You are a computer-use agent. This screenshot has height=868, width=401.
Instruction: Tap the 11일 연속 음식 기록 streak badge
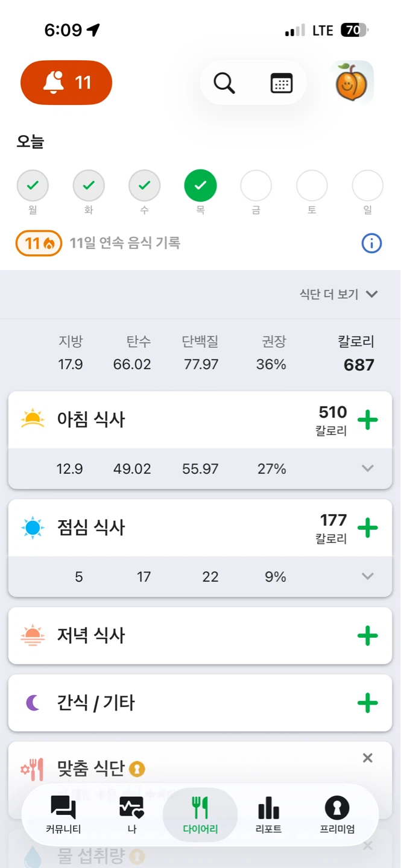tap(39, 244)
